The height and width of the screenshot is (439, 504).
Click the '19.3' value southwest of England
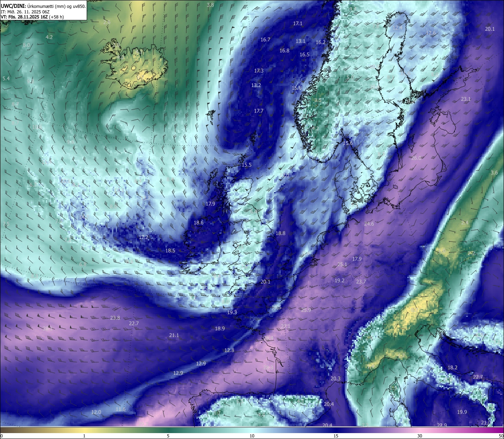[x=232, y=312]
